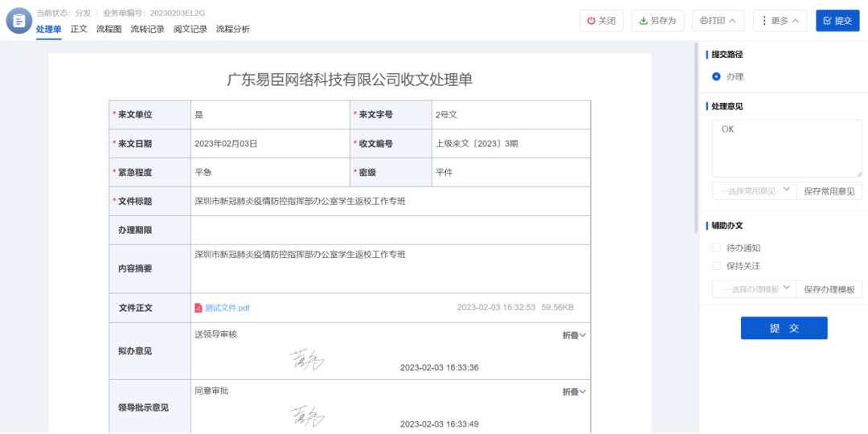This screenshot has height=434, width=868.
Task: Click the 文件标题 value text
Action: 300,202
